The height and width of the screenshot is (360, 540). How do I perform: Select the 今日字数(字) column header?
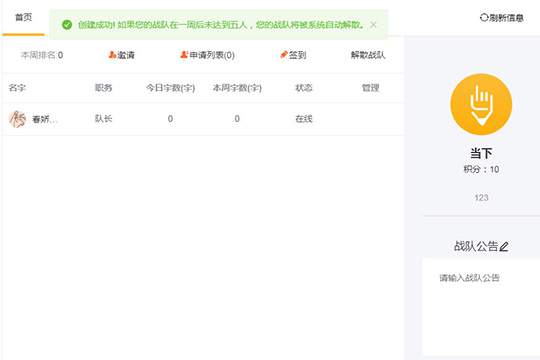(x=170, y=88)
